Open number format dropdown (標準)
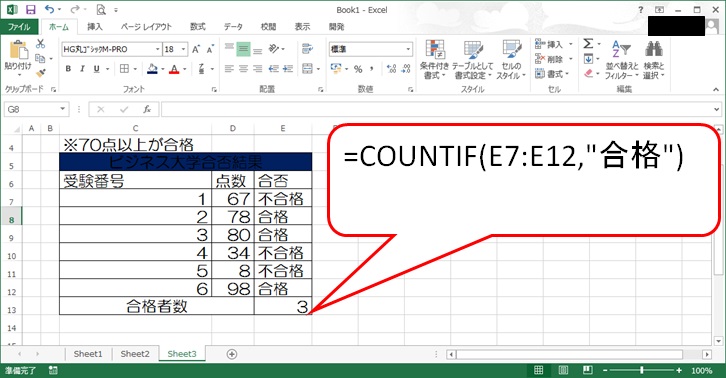This screenshot has height=378, width=726. pyautogui.click(x=408, y=49)
